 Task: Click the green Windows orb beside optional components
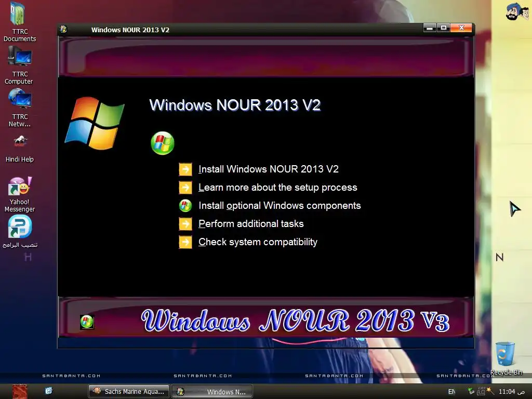click(x=185, y=206)
